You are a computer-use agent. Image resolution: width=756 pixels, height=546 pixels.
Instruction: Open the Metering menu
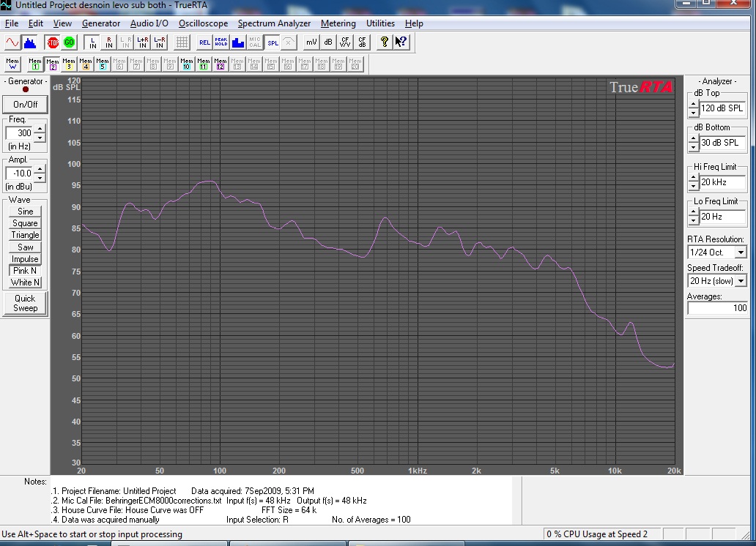[338, 23]
